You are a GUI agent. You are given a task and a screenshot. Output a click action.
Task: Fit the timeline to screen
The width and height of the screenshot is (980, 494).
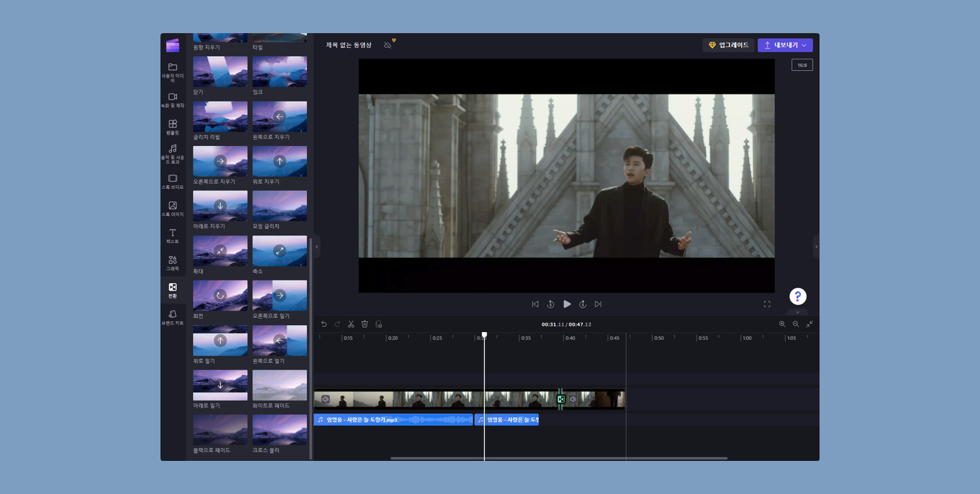coord(809,324)
